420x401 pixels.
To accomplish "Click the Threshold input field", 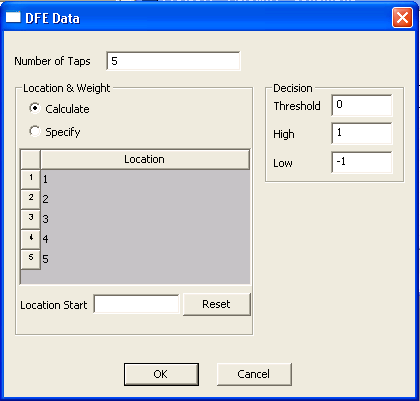I will (362, 105).
